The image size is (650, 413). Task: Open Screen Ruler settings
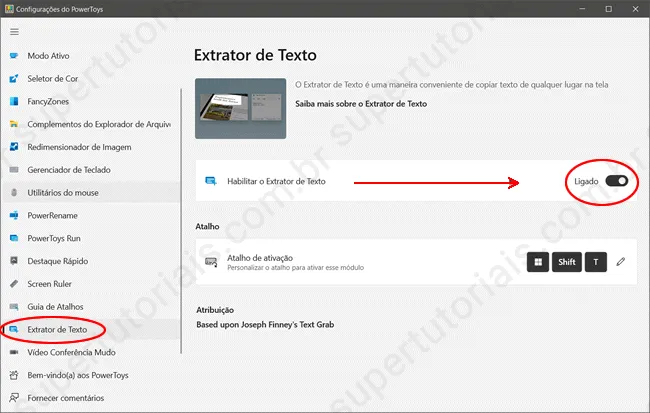(49, 284)
